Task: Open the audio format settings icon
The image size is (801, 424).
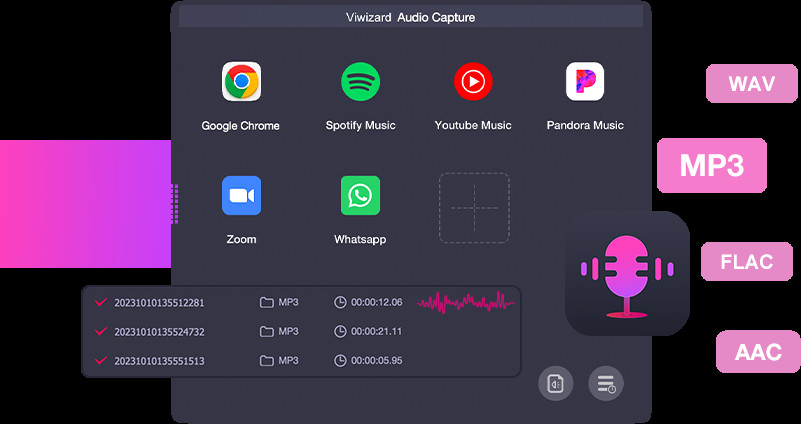Action: (556, 384)
